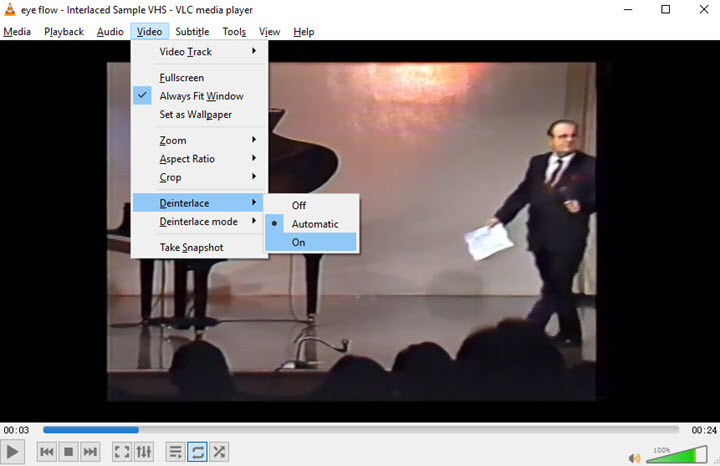
Task: Skip to next media track
Action: pos(90,452)
